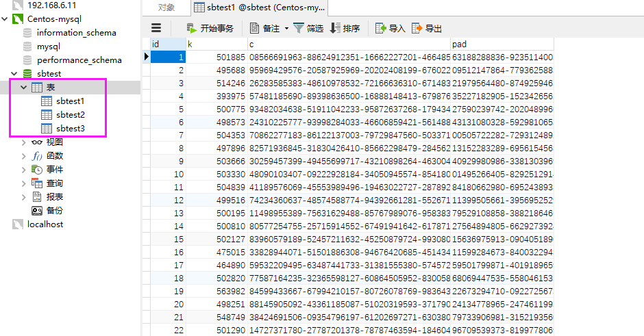Screen dimensions: 644x336
Task: Select id cell with value 1
Action: click(168, 57)
